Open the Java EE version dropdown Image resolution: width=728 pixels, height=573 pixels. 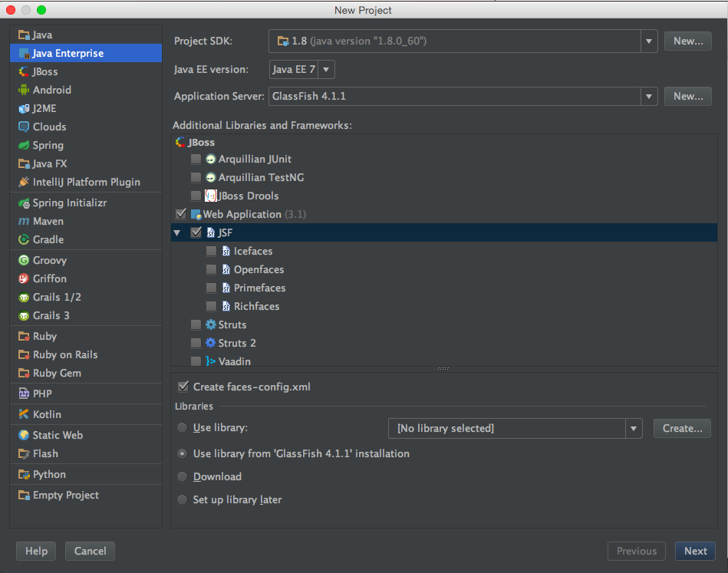(x=326, y=70)
